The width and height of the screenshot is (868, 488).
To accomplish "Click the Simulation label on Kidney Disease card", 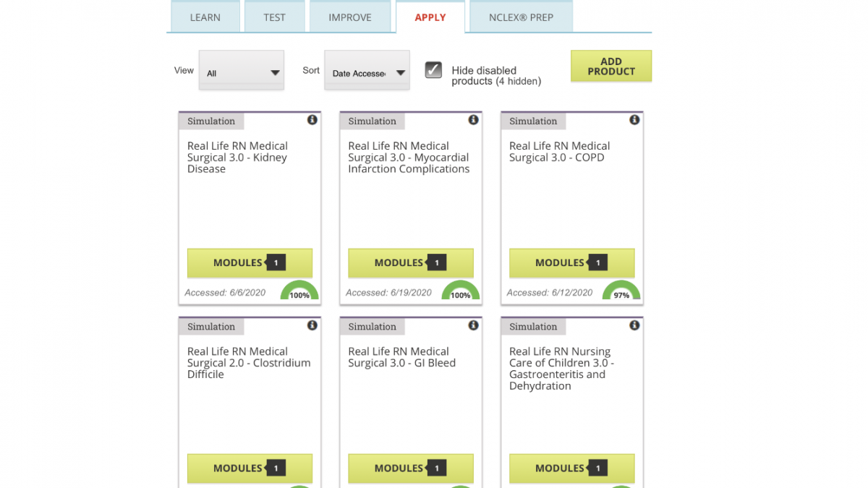I will (x=211, y=121).
